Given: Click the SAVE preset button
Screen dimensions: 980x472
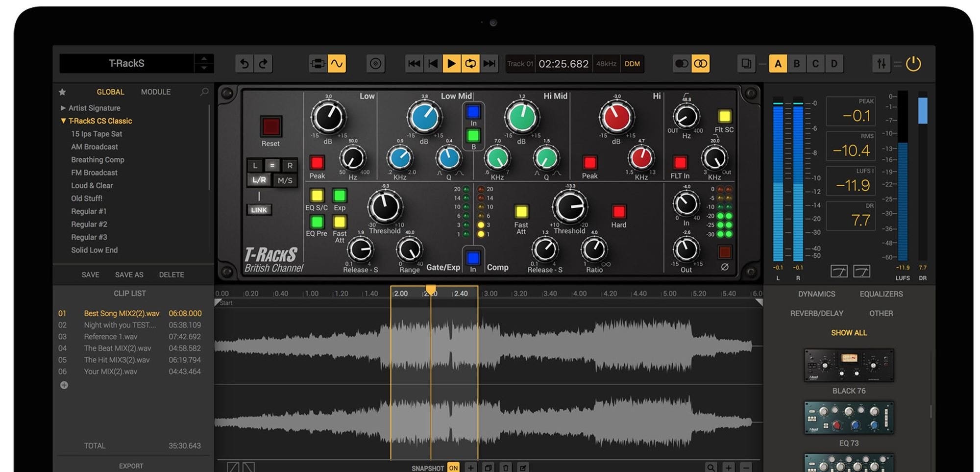Looking at the screenshot, I should 90,275.
